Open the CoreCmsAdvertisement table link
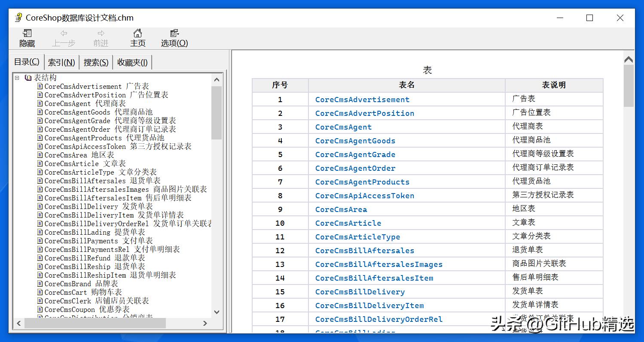The image size is (644, 342). [x=362, y=100]
